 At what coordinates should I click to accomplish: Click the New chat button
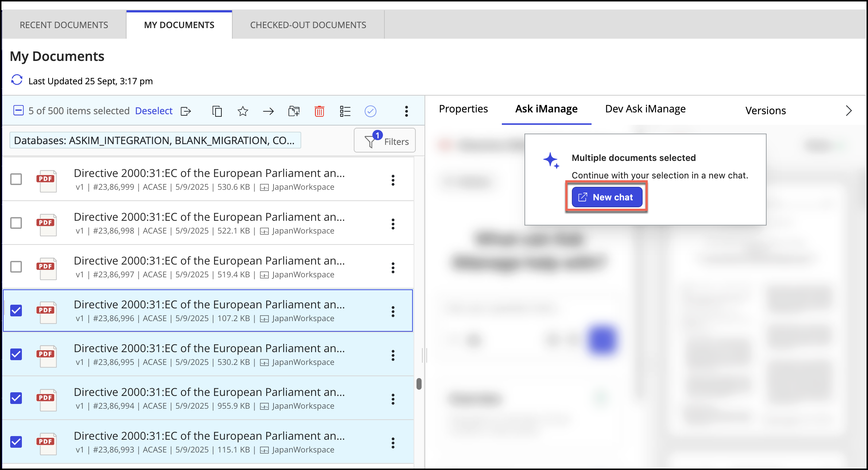pos(607,197)
